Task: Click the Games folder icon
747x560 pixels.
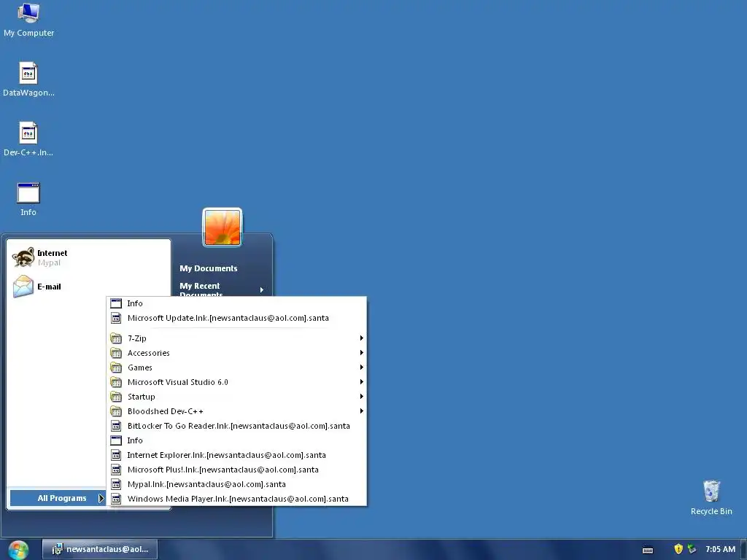Action: tap(116, 367)
